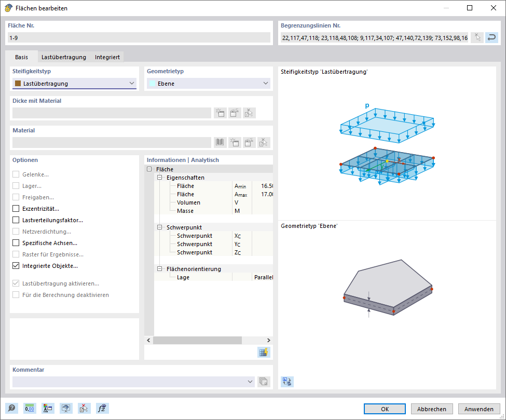
Task: Switch to the Lastübertragung tab
Action: tap(63, 57)
